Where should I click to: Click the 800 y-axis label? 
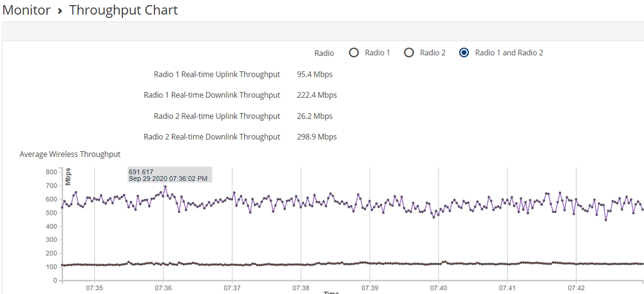(x=51, y=172)
